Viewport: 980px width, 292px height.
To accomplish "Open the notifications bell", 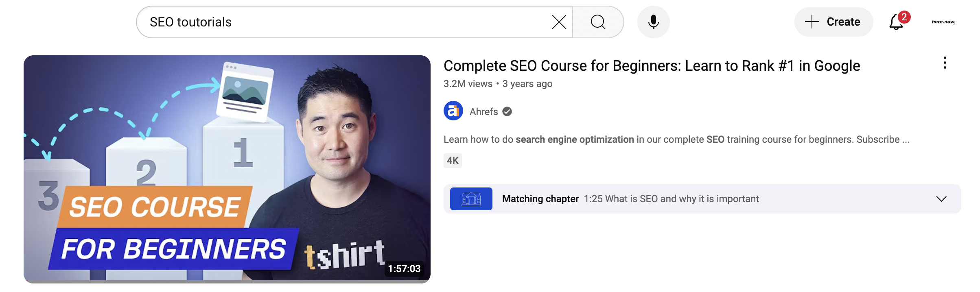I will (x=897, y=22).
